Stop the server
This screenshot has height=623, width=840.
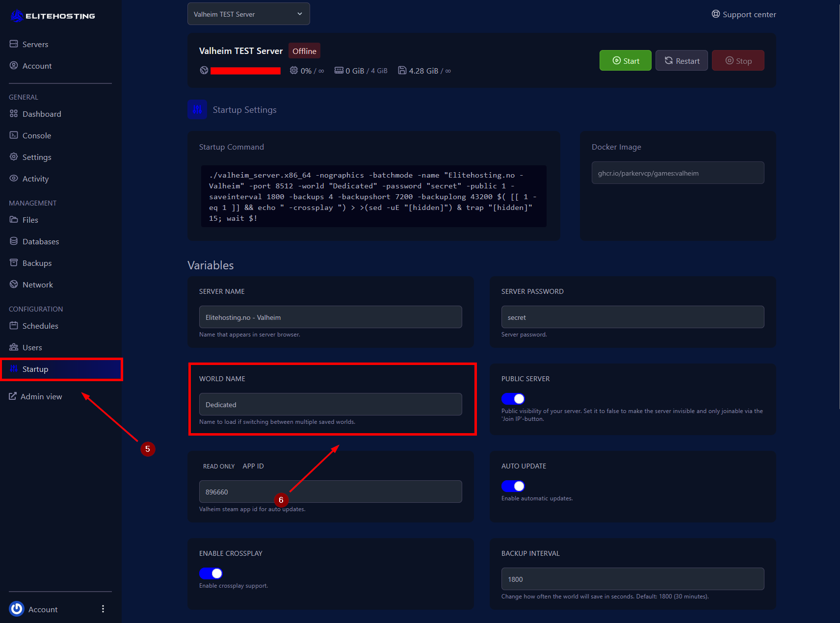pos(738,60)
